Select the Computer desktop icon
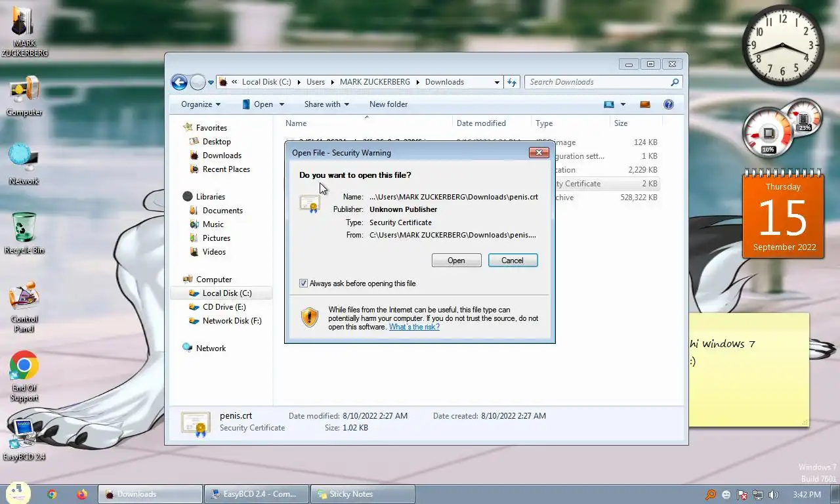 [24, 96]
